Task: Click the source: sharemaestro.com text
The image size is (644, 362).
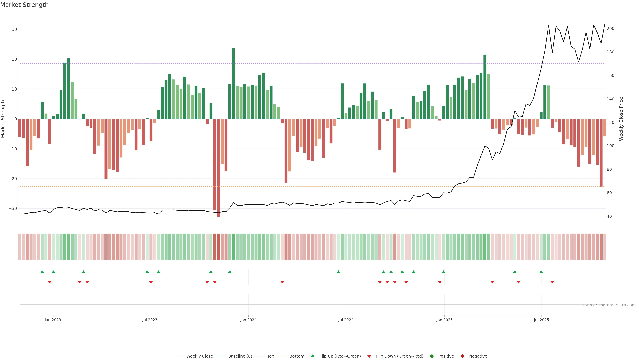Action: tap(609, 305)
